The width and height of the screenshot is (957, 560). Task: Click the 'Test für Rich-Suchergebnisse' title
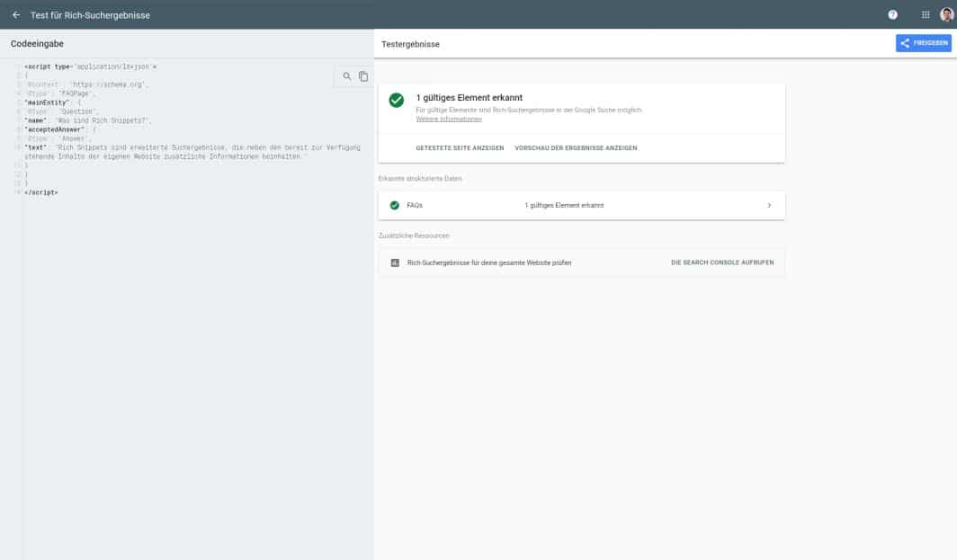90,15
